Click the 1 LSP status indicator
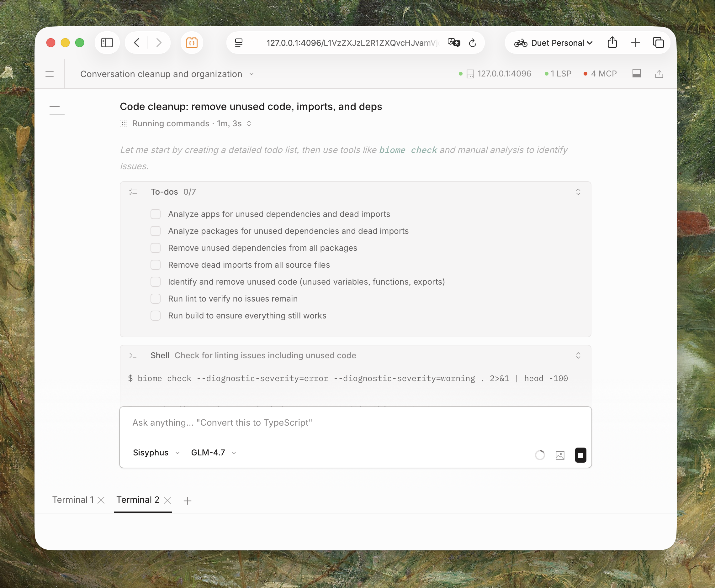Viewport: 715px width, 588px height. coord(558,73)
